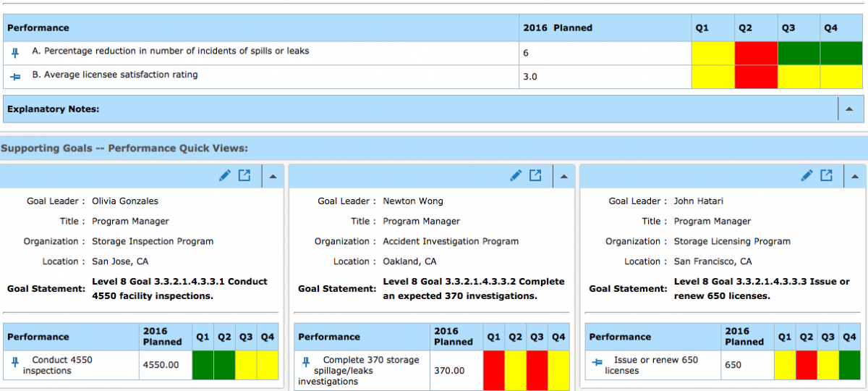This screenshot has width=868, height=391.
Task: Click pin icon beside spills or leaks measure
Action: coord(15,53)
